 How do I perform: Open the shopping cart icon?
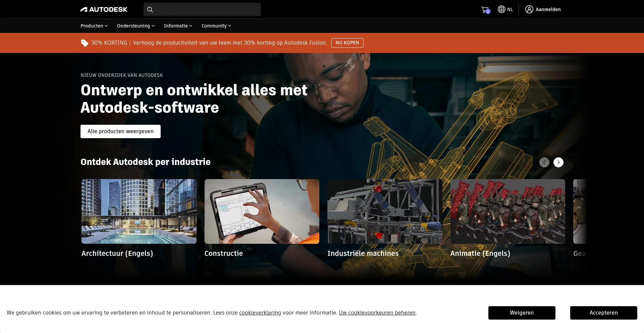point(485,10)
